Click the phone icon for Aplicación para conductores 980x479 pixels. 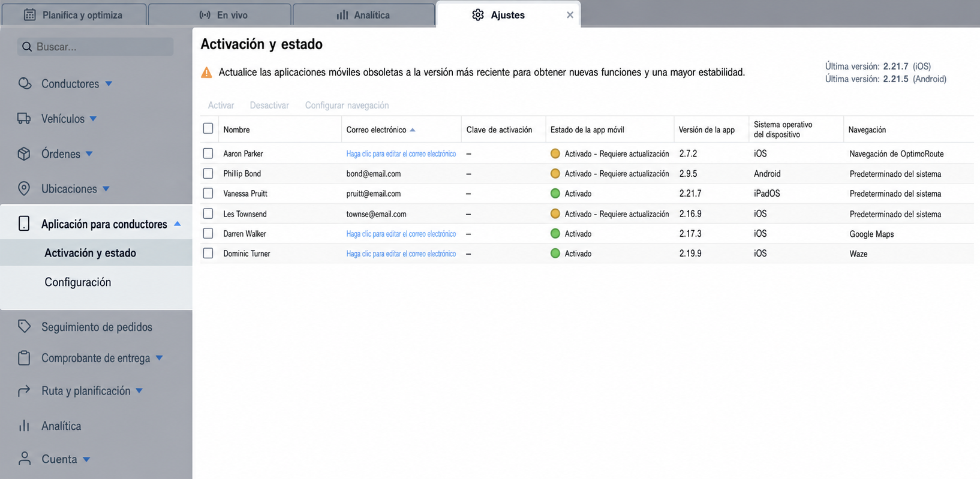pos(24,224)
